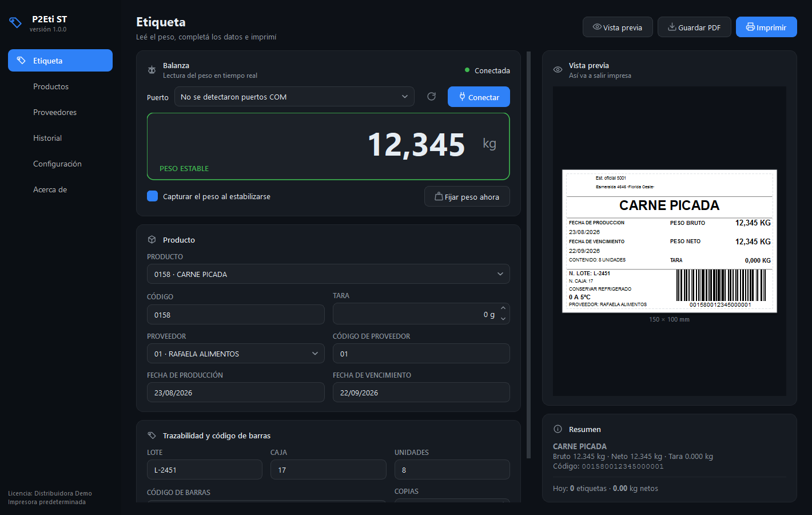Click Fijar peso ahora button
Screen dimensions: 812x515
(467, 196)
